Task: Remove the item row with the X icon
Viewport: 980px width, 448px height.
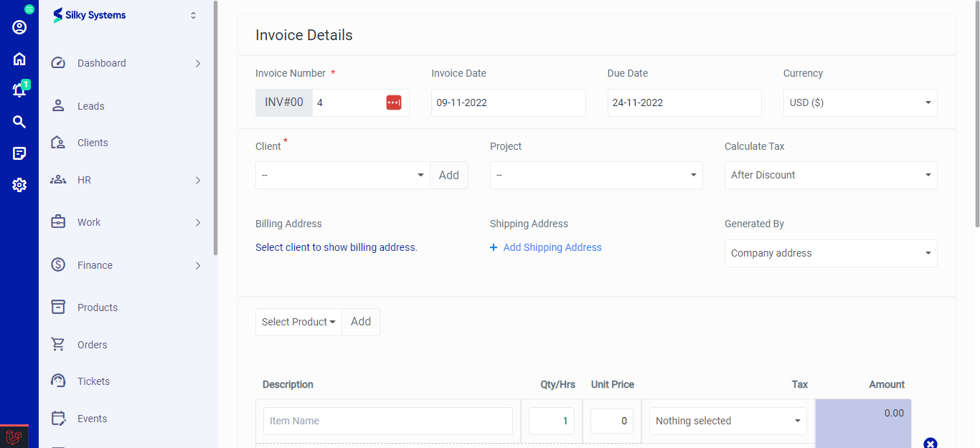Action: pos(930,444)
